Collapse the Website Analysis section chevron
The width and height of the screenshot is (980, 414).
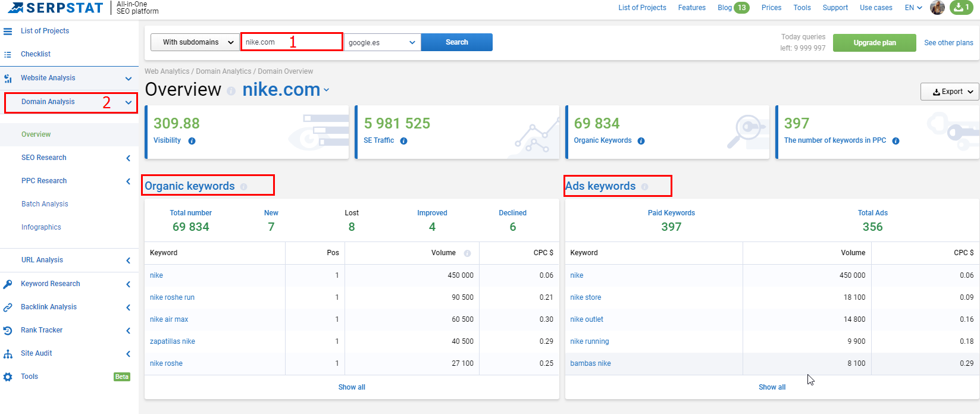[129, 79]
